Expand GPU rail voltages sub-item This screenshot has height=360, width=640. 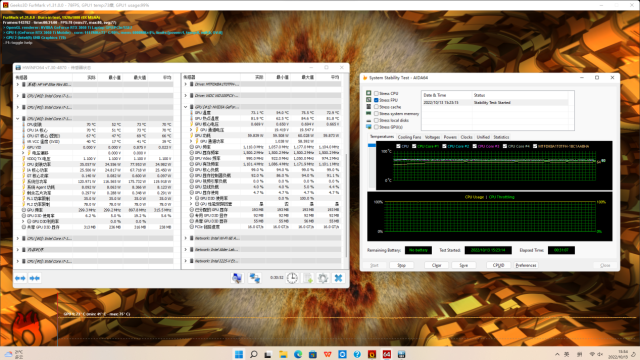tap(191, 130)
